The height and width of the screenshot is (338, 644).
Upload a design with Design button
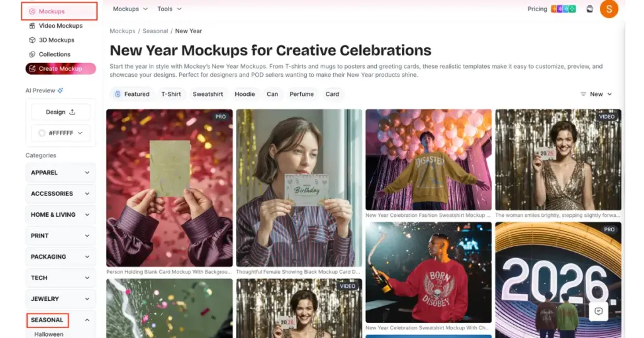(x=60, y=112)
